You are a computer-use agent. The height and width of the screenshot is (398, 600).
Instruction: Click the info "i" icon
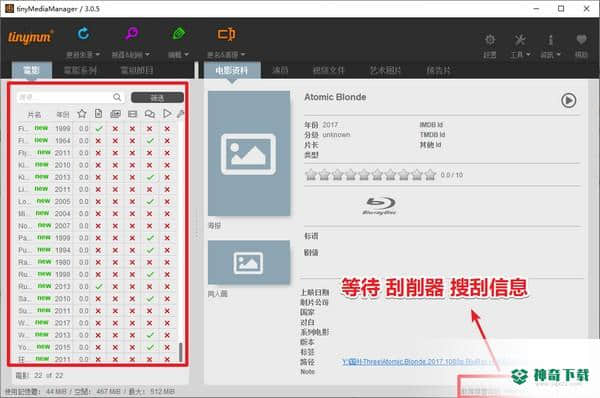(550, 40)
